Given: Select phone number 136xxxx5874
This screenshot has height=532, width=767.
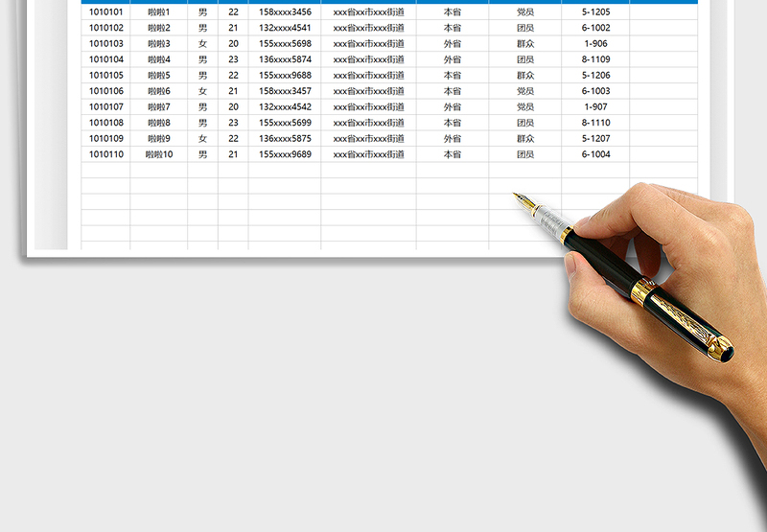Looking at the screenshot, I should [x=285, y=59].
